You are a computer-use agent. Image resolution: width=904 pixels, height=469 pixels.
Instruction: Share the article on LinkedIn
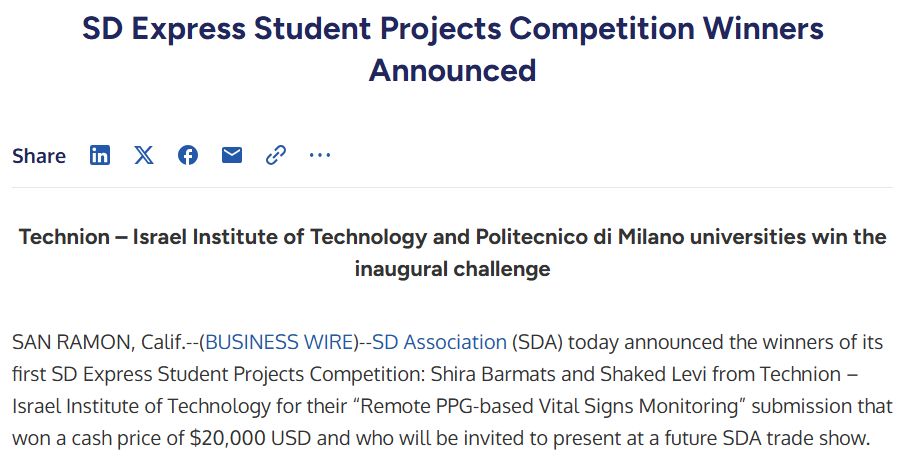point(100,155)
